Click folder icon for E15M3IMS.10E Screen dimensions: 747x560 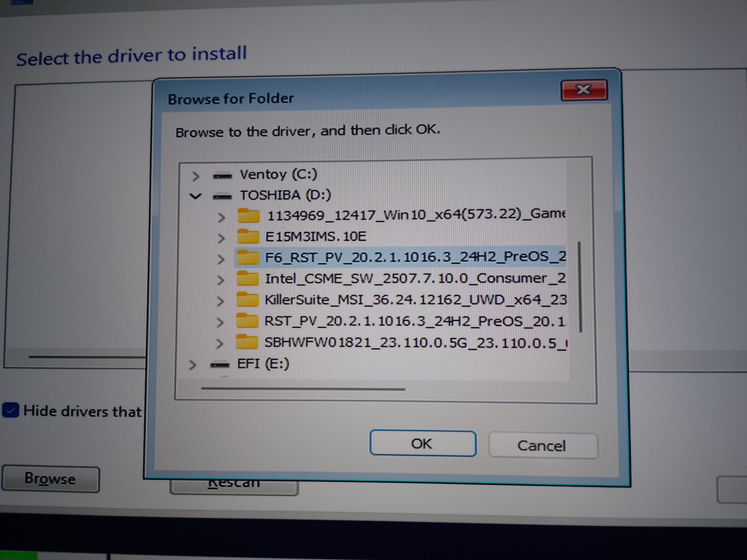tap(248, 237)
